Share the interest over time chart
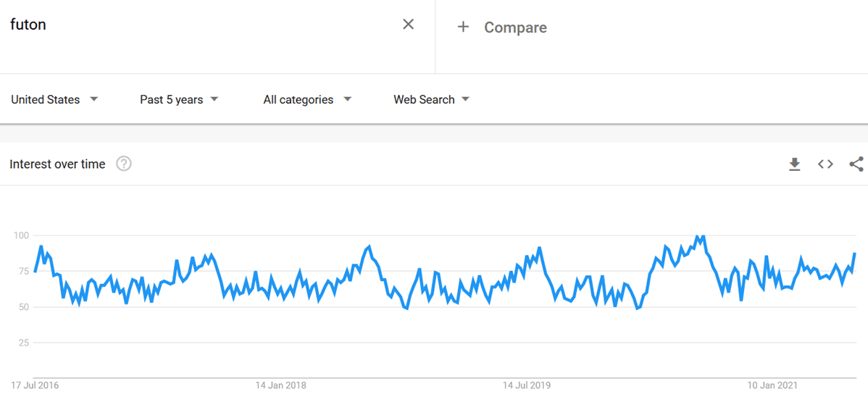Viewport: 868px width, 399px height. (856, 164)
